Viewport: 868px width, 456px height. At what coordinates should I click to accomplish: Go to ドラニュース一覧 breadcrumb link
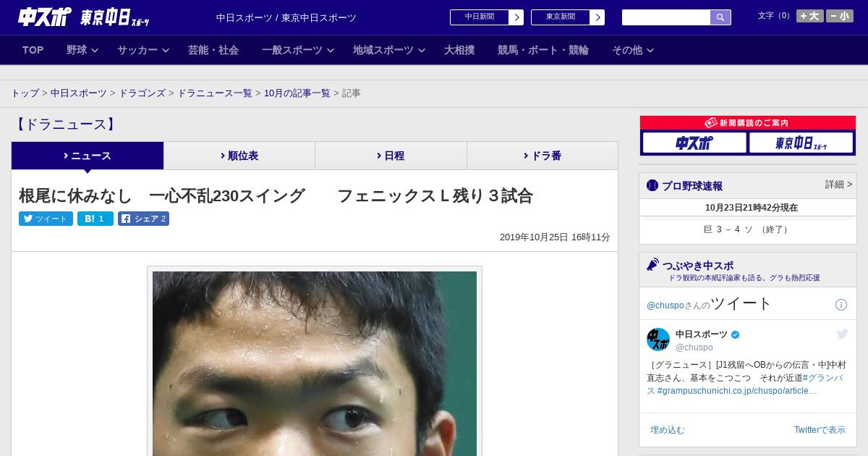pos(215,93)
